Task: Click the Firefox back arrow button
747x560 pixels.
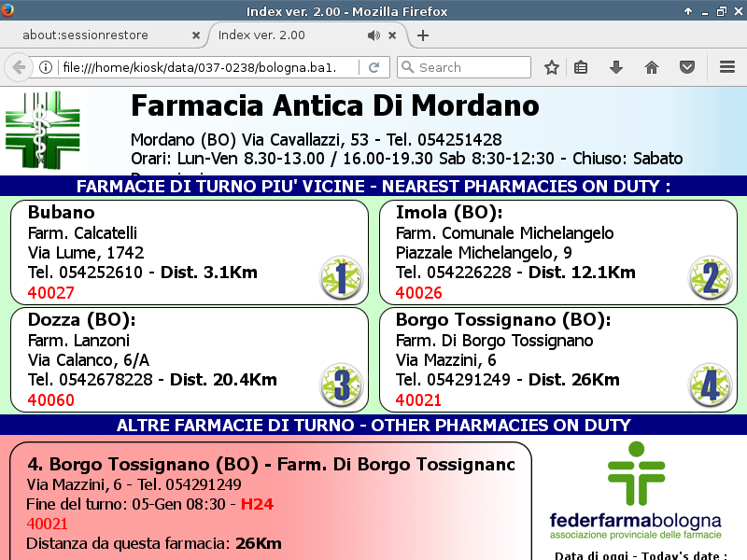Action: click(19, 67)
